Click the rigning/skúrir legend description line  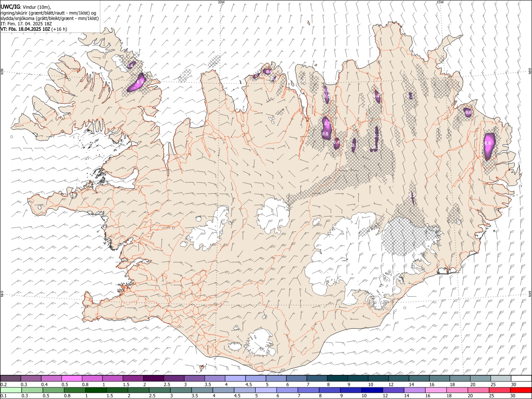[x=48, y=13]
